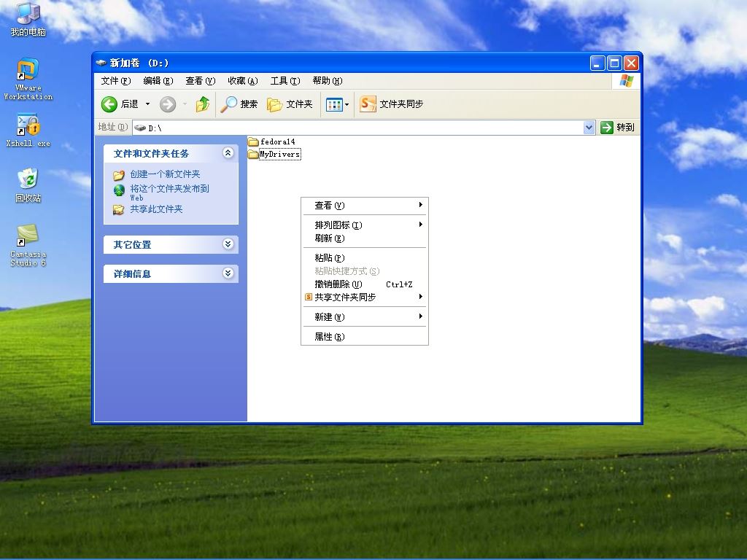Choose 粘贴(P) in context menu
Image resolution: width=747 pixels, height=560 pixels.
[x=365, y=257]
